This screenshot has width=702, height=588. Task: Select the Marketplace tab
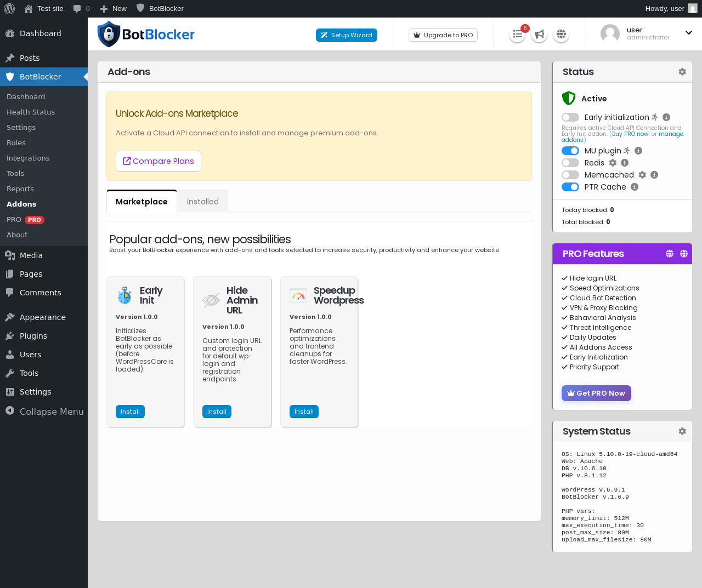pyautogui.click(x=141, y=202)
